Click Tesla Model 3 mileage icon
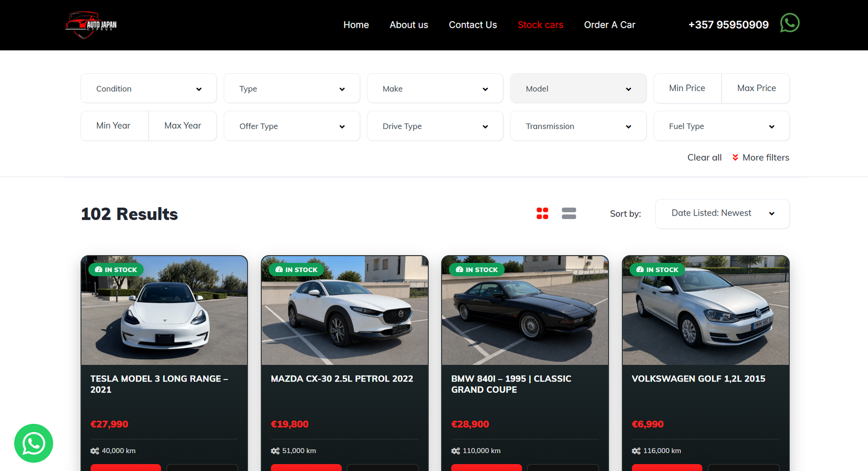The width and height of the screenshot is (868, 471). pyautogui.click(x=95, y=451)
